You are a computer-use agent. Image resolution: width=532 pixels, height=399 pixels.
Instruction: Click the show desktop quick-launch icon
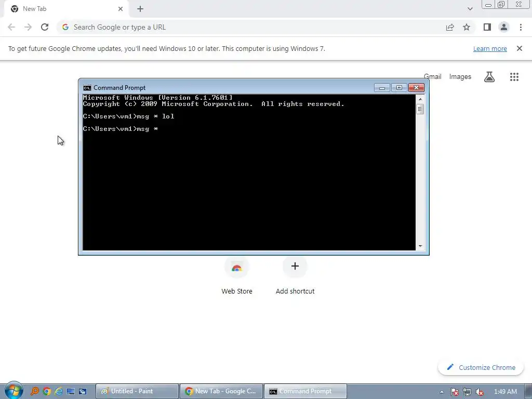pos(71,391)
